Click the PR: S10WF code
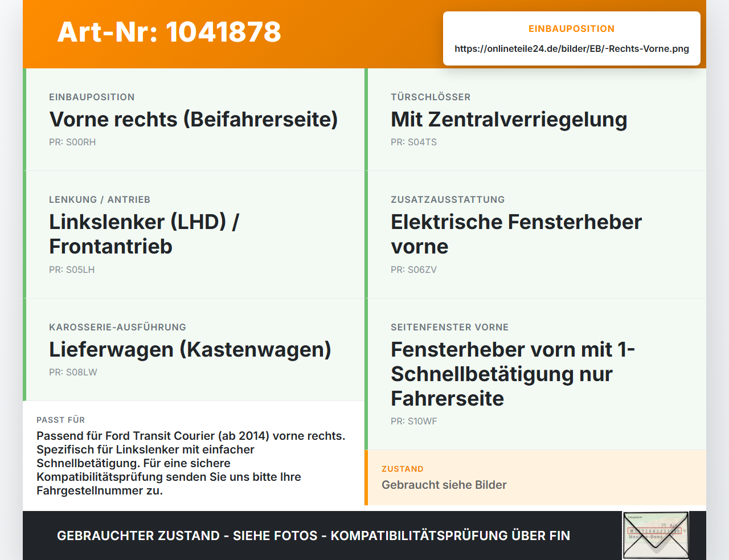729x560 pixels. [x=414, y=422]
